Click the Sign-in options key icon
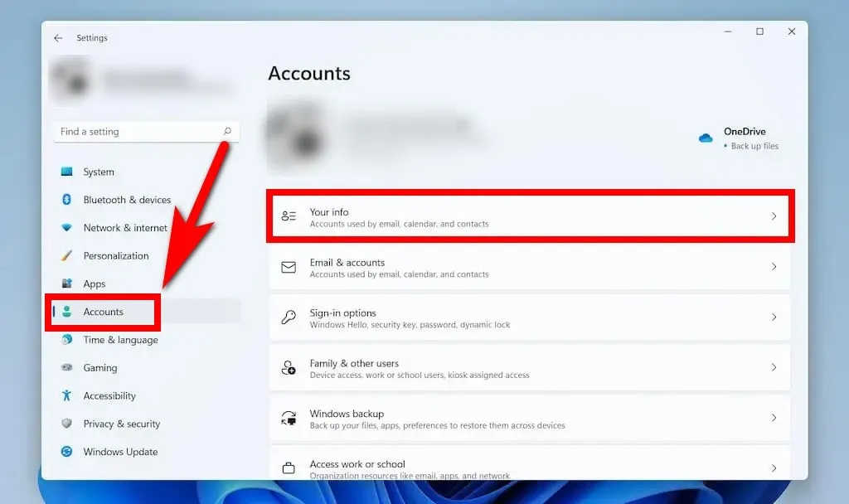This screenshot has width=849, height=504. pos(289,317)
